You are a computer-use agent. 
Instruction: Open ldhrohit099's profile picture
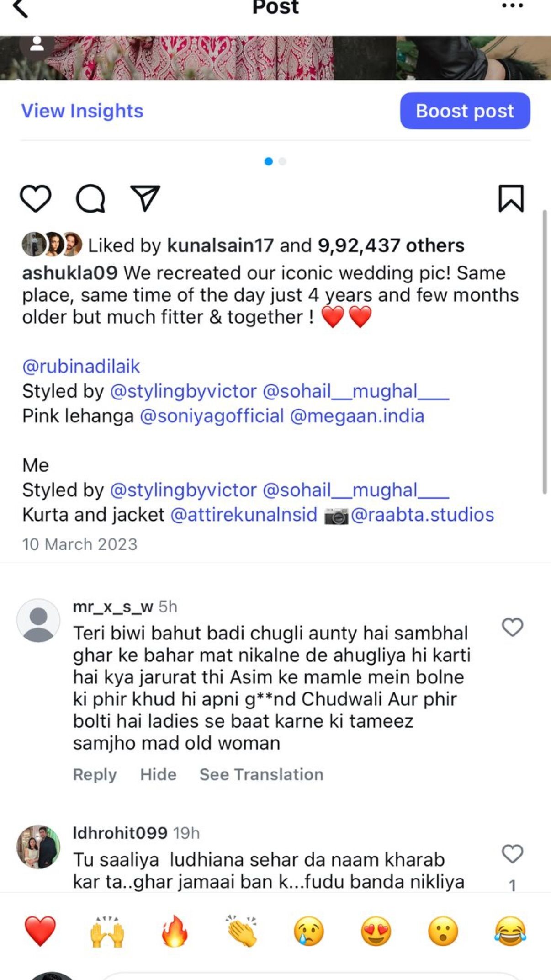click(x=38, y=847)
